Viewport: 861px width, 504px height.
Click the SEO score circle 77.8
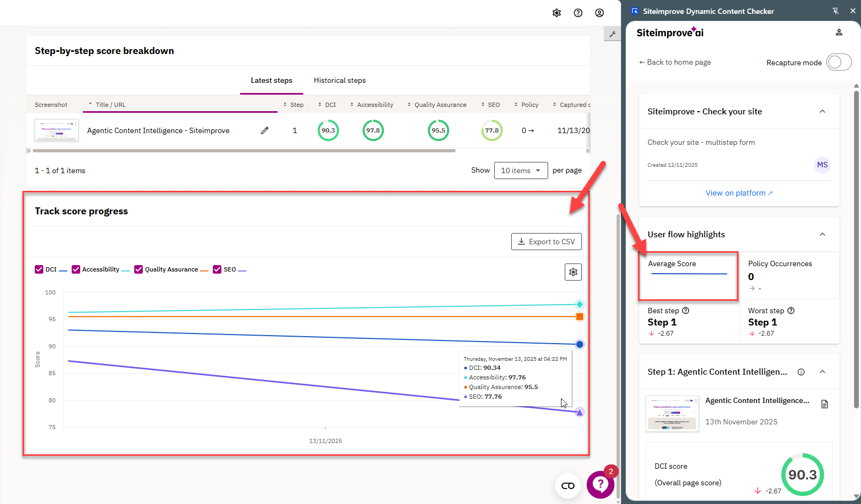click(x=492, y=130)
